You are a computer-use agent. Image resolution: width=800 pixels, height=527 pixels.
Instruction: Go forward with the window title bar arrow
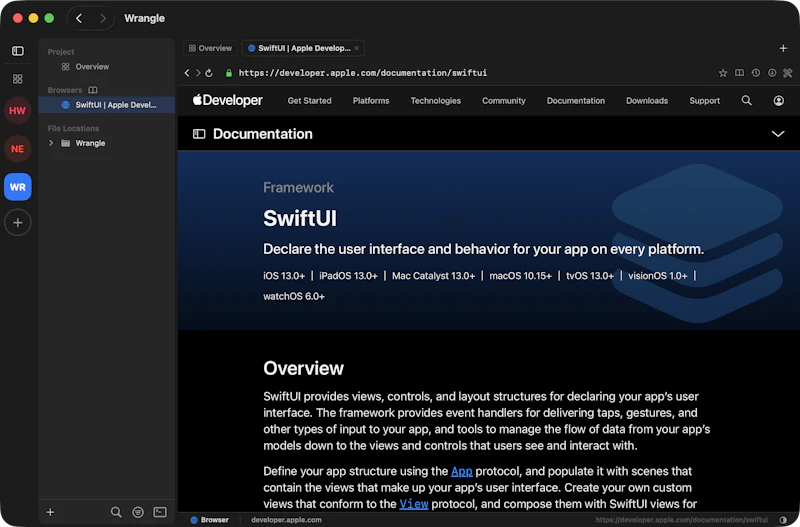[x=103, y=18]
